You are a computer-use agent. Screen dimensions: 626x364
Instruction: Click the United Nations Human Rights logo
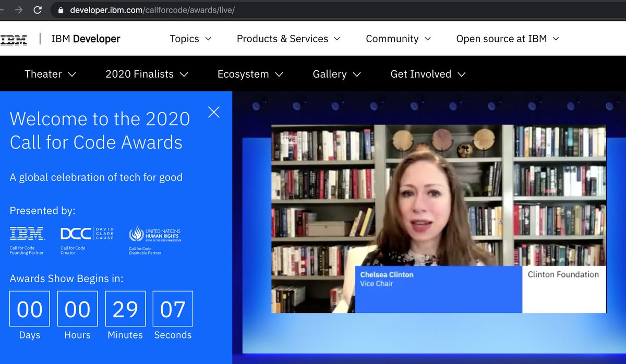[155, 234]
